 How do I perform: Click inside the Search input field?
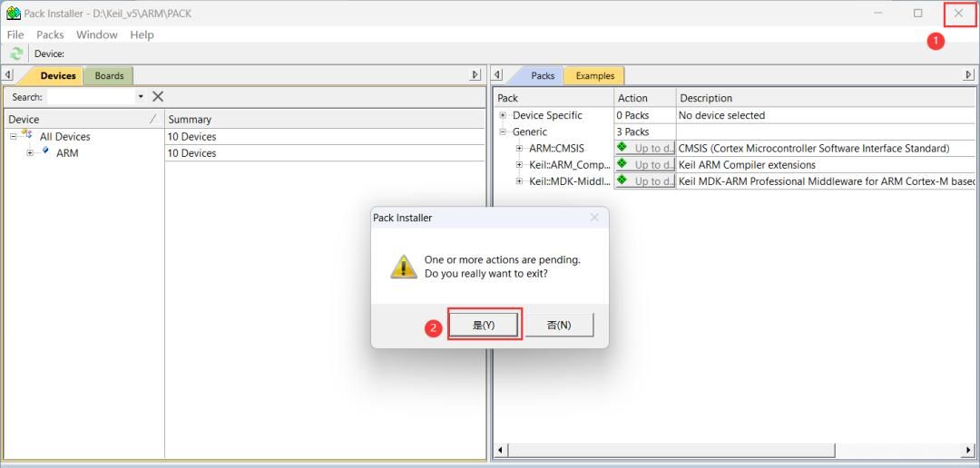point(91,97)
